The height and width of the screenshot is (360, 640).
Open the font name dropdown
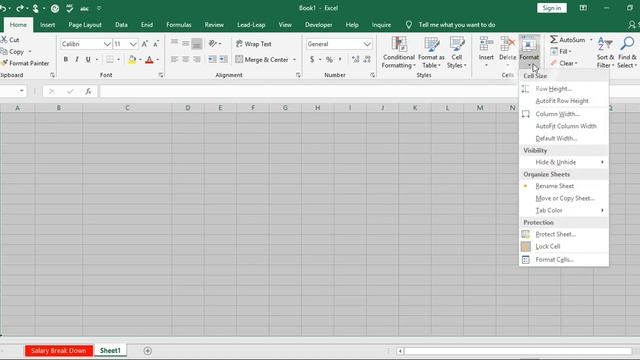point(107,44)
